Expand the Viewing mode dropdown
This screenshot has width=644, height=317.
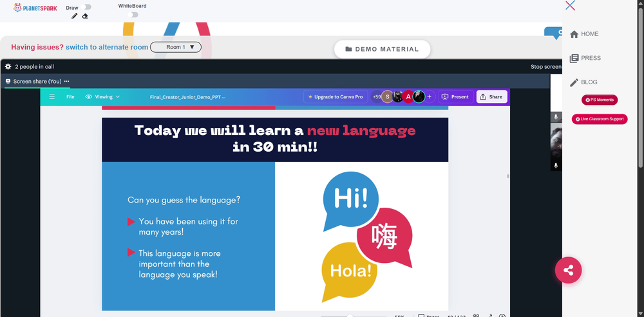click(102, 97)
